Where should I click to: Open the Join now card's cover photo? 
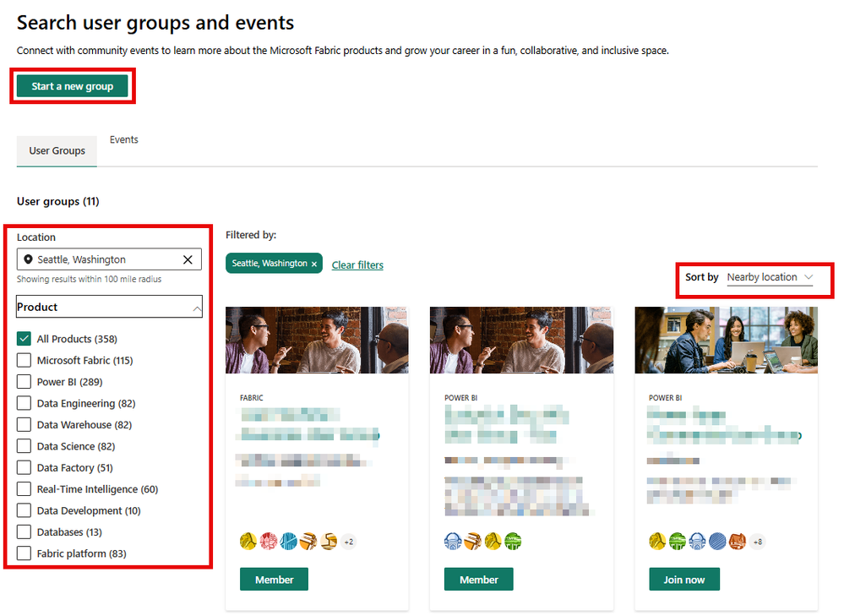tap(726, 340)
